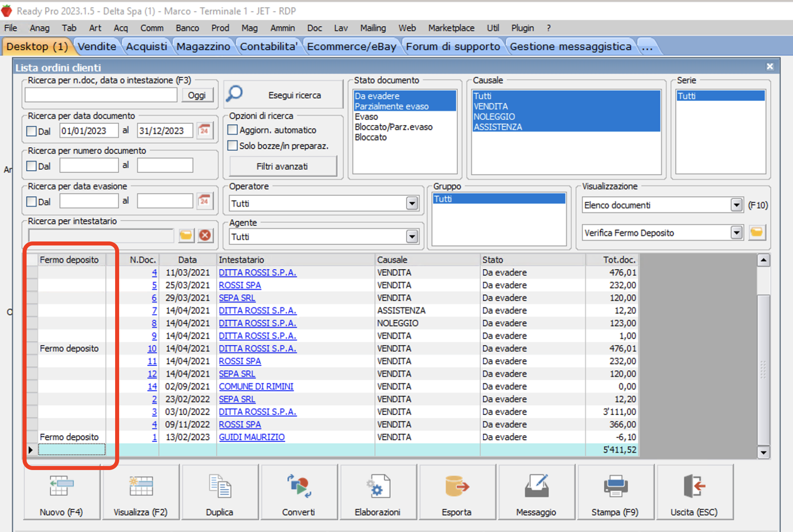Open Elaborazioni gear document icon
Viewport: 793px width, 532px height.
[378, 486]
